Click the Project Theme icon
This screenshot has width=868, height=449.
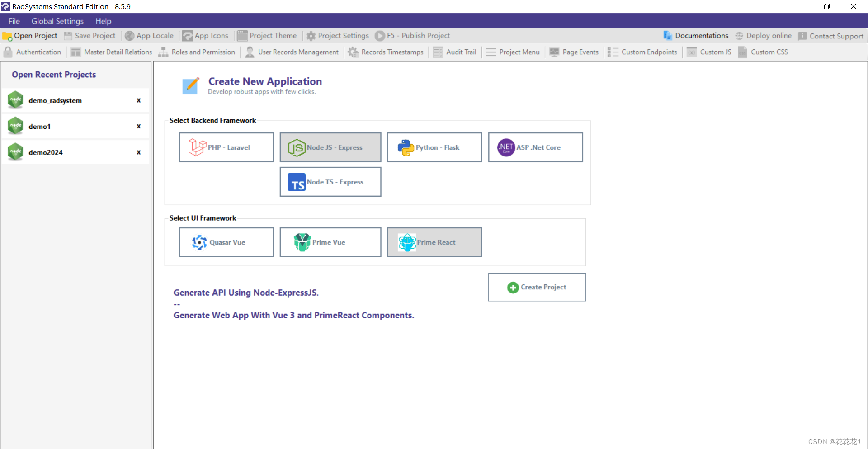coord(242,36)
